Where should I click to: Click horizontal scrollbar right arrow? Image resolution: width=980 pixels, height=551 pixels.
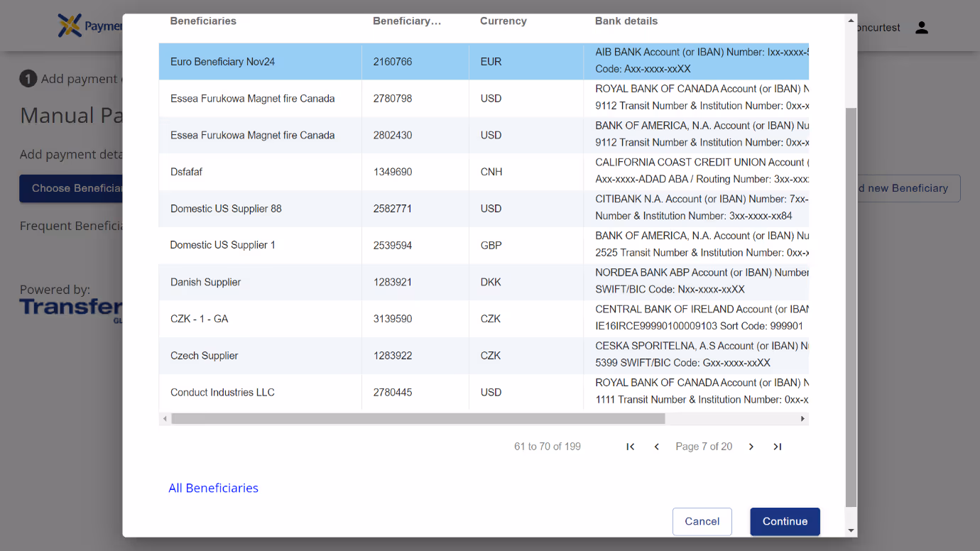pyautogui.click(x=803, y=419)
